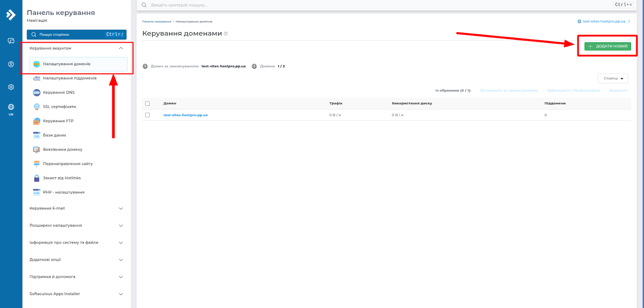The height and width of the screenshot is (308, 644).
Task: Click Встановити за замовчуванням action
Action: point(509,91)
